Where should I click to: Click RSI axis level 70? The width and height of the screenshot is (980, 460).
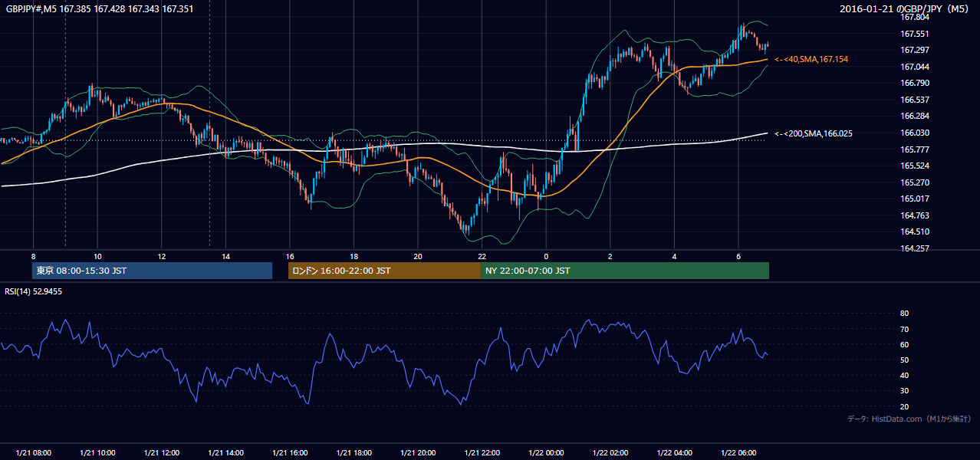coord(904,329)
